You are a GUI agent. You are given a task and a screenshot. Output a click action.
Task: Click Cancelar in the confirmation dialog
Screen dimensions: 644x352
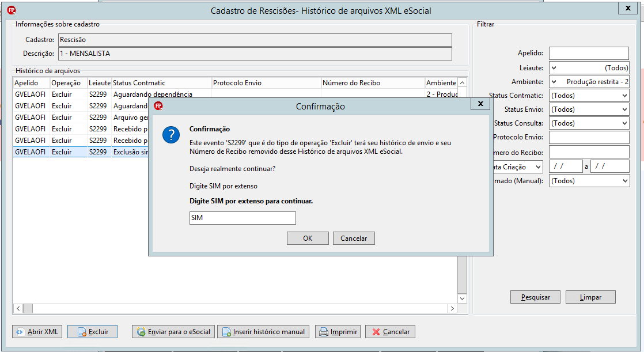click(x=354, y=239)
